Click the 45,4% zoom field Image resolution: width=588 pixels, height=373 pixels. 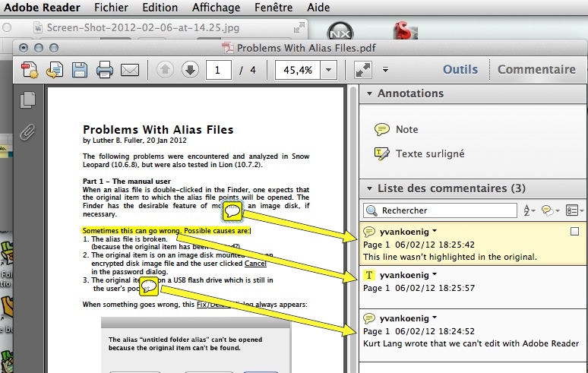pyautogui.click(x=298, y=70)
